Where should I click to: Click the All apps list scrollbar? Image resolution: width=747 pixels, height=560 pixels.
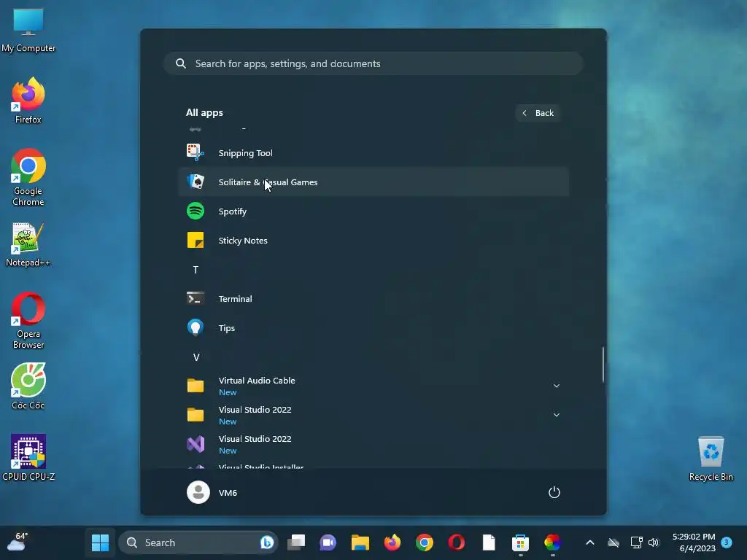[x=603, y=365]
